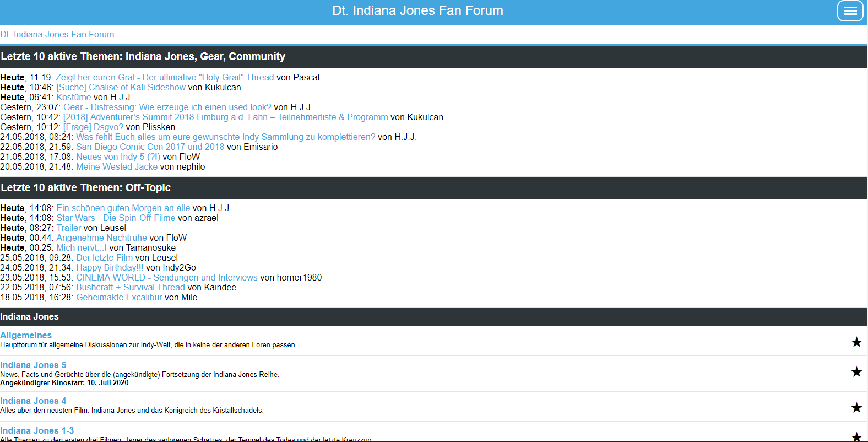Open the San Diego Comic Con thread
The image size is (868, 442).
150,147
